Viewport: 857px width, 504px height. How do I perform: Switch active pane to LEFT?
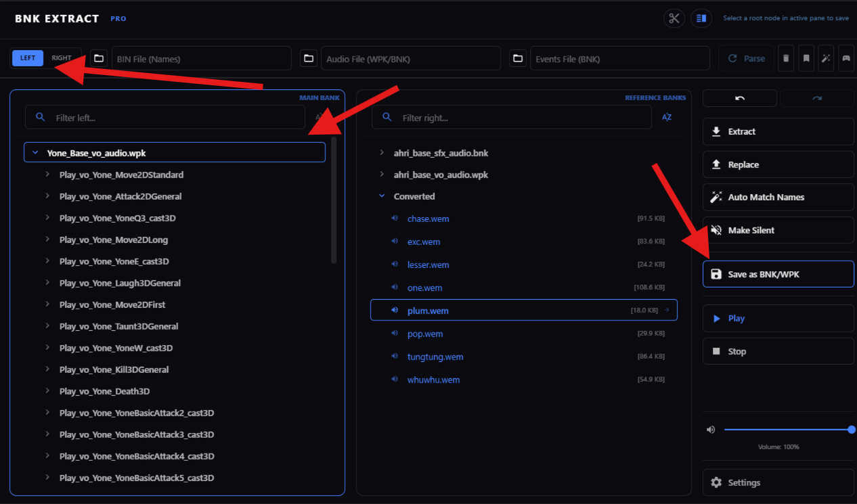pos(28,58)
